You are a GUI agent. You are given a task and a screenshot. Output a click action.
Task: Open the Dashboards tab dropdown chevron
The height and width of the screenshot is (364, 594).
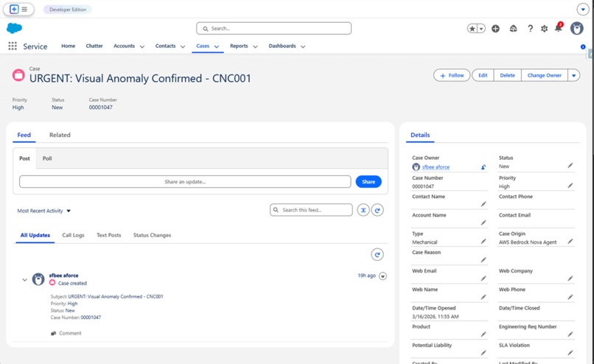[x=303, y=46]
